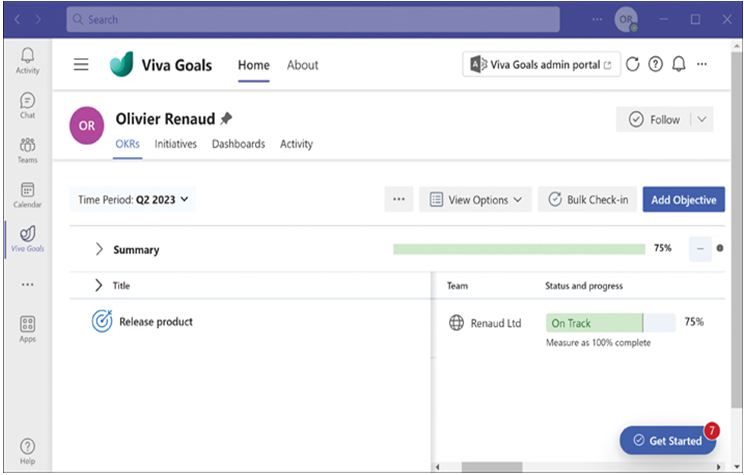Screen dimensions: 744x475
Task: Open OR profile avatar in title bar
Action: (x=626, y=19)
